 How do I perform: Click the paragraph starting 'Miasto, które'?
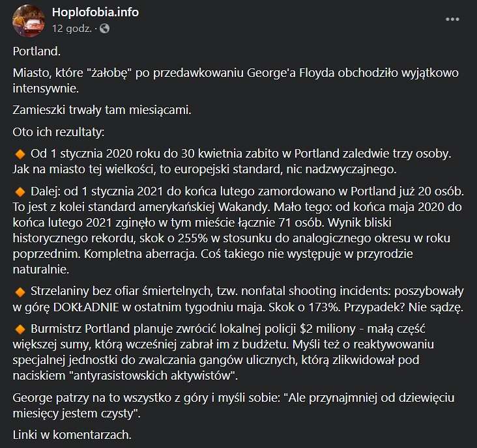point(236,81)
